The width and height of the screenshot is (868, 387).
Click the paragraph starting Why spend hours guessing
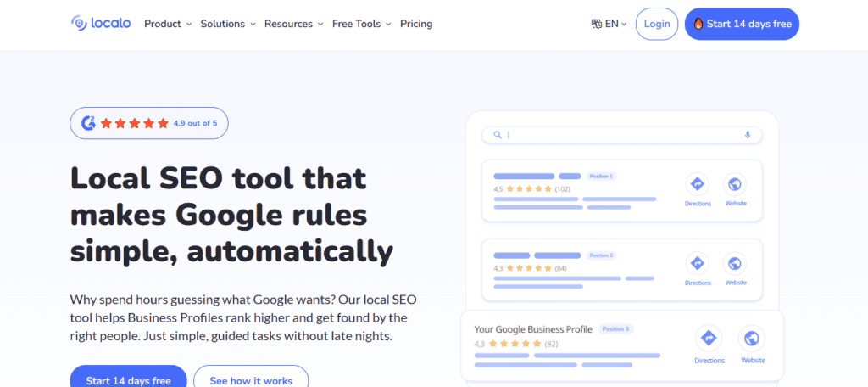(x=243, y=317)
